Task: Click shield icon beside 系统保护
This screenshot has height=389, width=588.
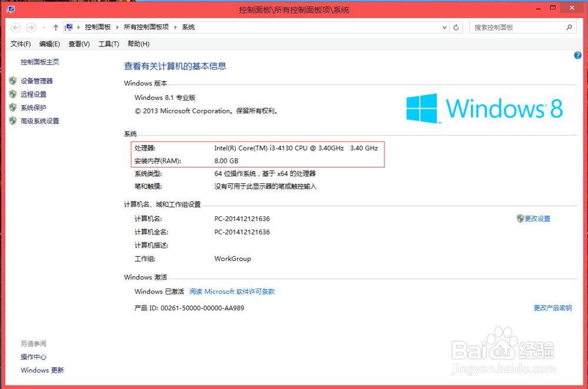Action: point(13,108)
